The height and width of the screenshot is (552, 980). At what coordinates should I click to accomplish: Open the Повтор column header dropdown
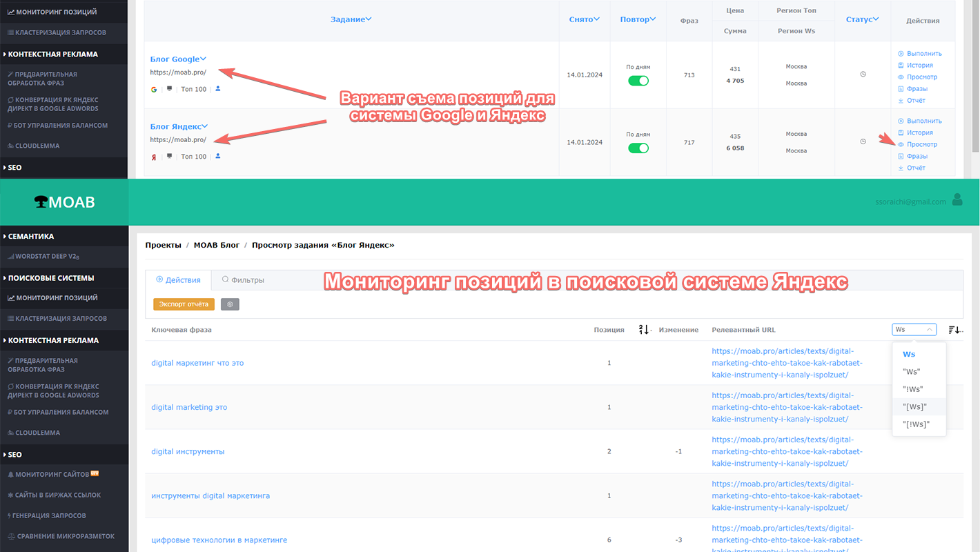tap(638, 19)
